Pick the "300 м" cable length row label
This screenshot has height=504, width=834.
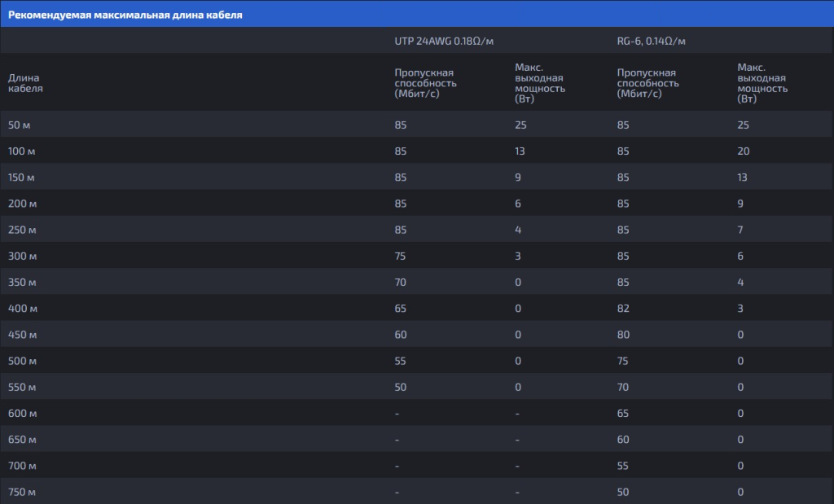point(22,256)
